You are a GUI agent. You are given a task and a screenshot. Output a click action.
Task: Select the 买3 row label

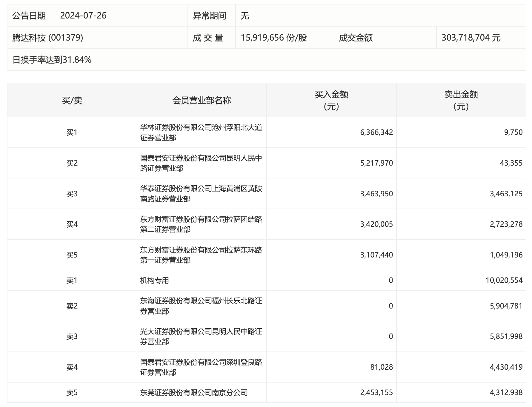pos(72,194)
